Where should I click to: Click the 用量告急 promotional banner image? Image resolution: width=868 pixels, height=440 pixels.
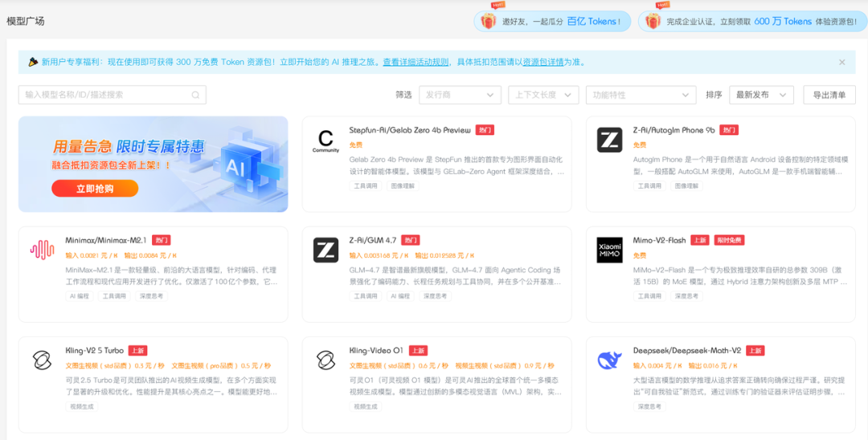coord(153,164)
